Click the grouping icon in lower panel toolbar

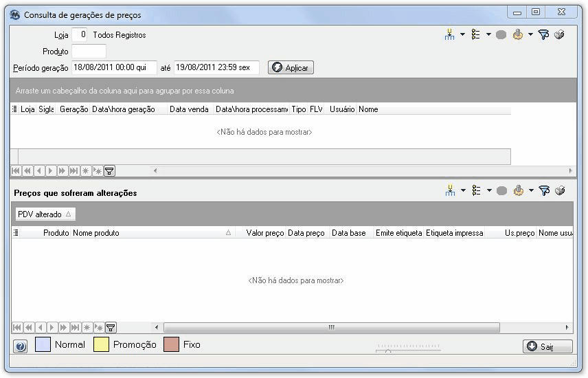click(450, 190)
